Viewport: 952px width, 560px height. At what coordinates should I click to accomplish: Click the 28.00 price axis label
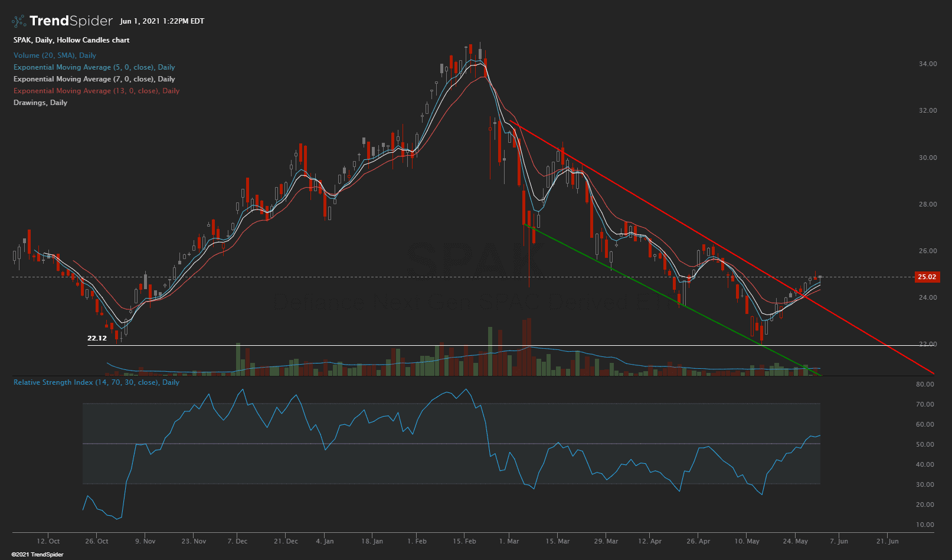click(x=927, y=204)
